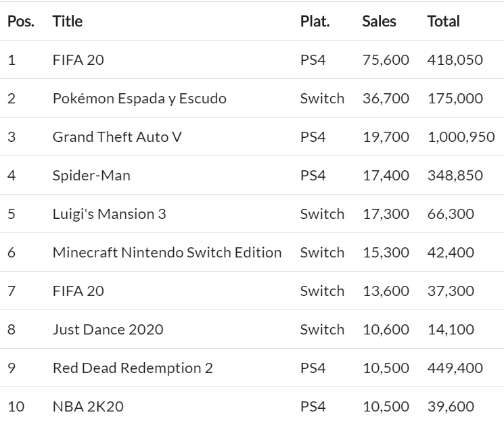Viewport: 504px width, 423px height.
Task: Click the Grand Theft Auto V title
Action: click(x=117, y=137)
